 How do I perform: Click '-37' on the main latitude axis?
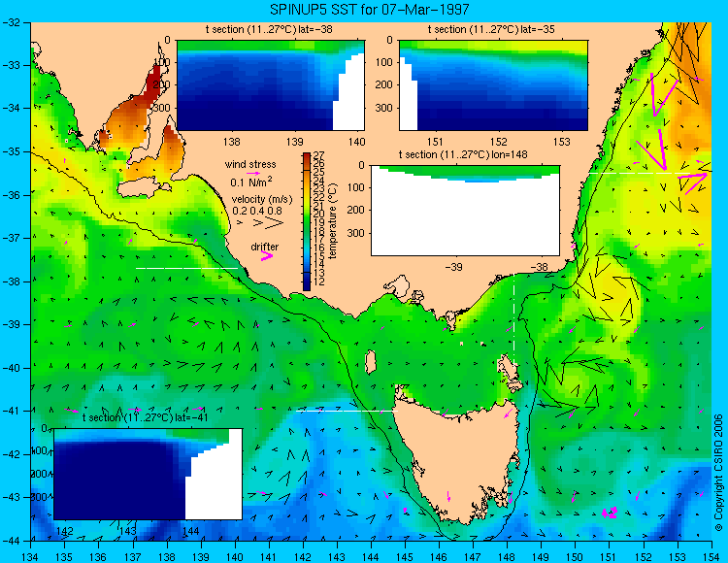(12, 238)
